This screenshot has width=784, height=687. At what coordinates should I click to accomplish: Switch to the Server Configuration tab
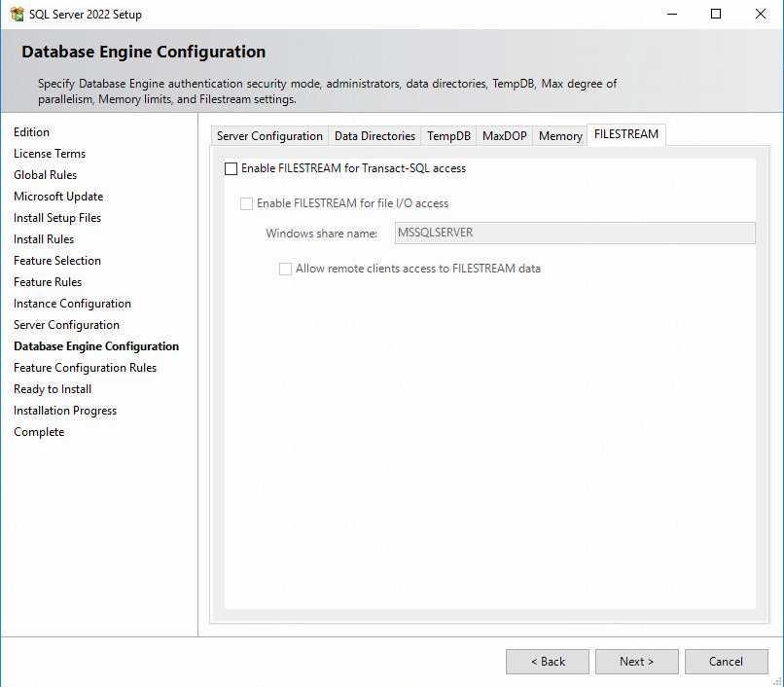click(269, 136)
